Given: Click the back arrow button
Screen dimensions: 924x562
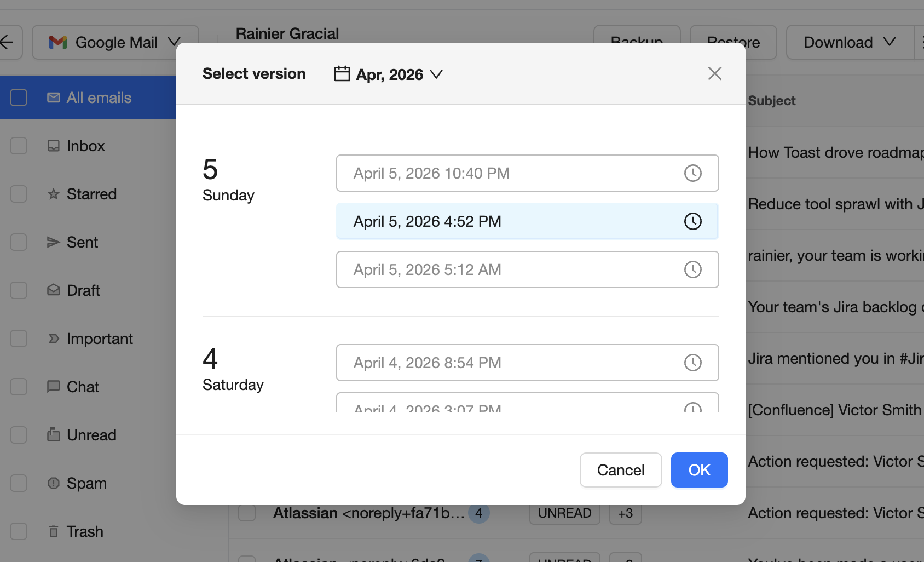Looking at the screenshot, I should pos(8,42).
